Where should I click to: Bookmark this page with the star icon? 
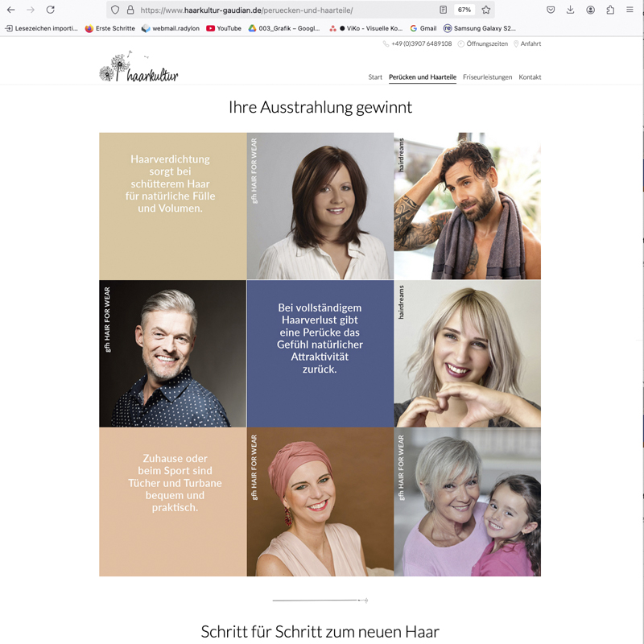(486, 10)
